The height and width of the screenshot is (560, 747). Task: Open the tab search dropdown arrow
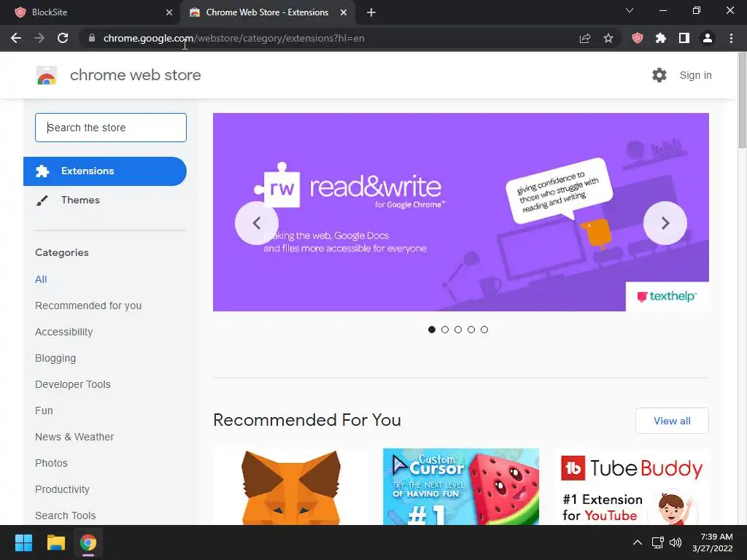(630, 10)
